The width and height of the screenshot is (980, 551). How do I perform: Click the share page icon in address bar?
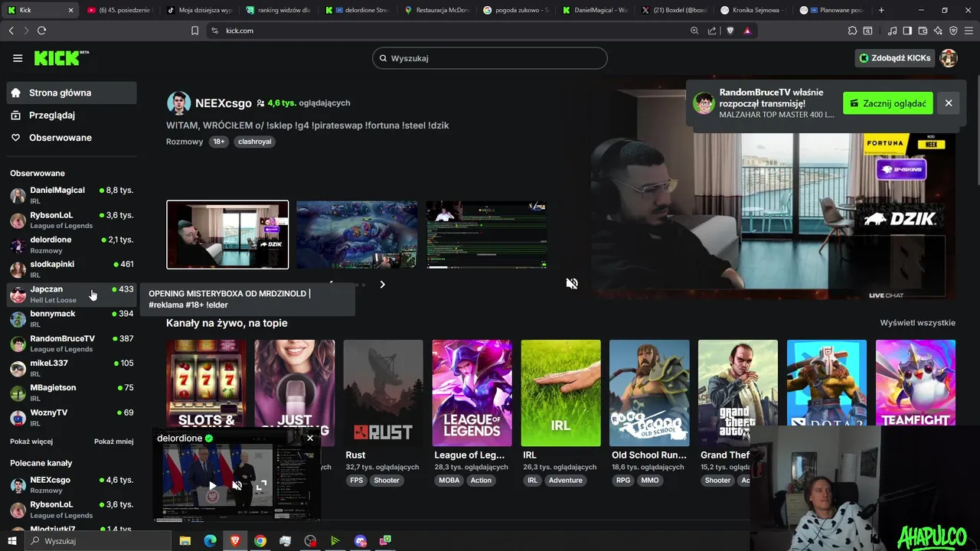click(x=712, y=31)
